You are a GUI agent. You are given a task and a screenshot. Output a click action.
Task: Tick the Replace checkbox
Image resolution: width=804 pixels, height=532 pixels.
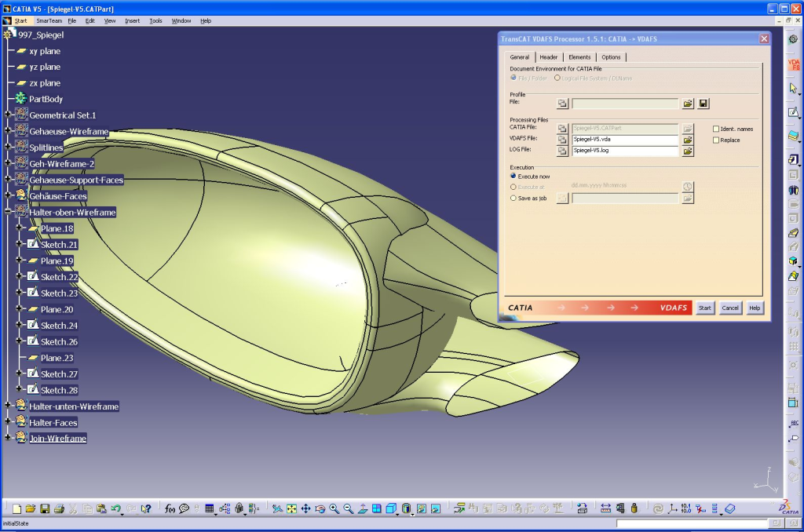click(716, 140)
